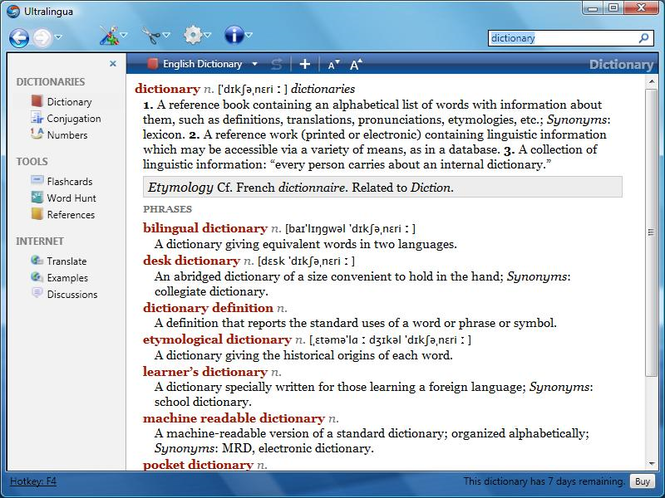
Task: Open Word Hunt tool
Action: (63, 198)
